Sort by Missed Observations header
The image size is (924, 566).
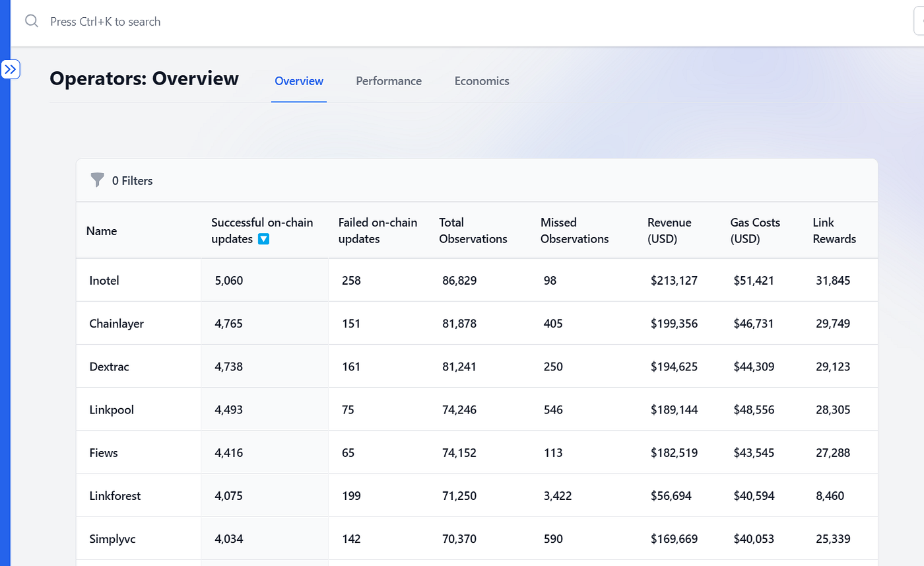tap(574, 230)
